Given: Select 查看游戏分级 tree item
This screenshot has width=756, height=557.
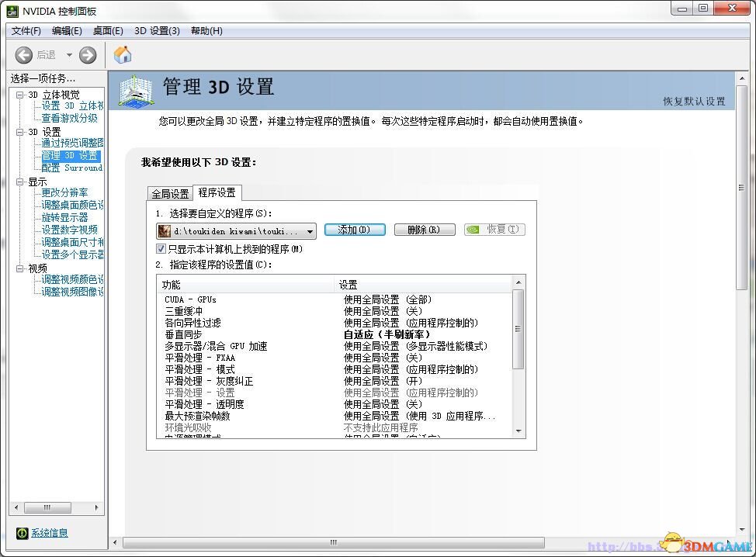Looking at the screenshot, I should point(69,119).
